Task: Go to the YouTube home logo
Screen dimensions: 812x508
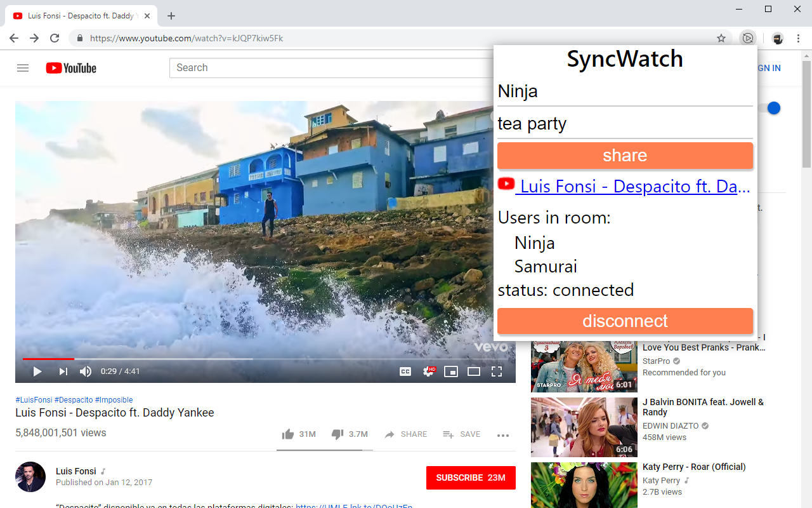Action: (x=71, y=68)
